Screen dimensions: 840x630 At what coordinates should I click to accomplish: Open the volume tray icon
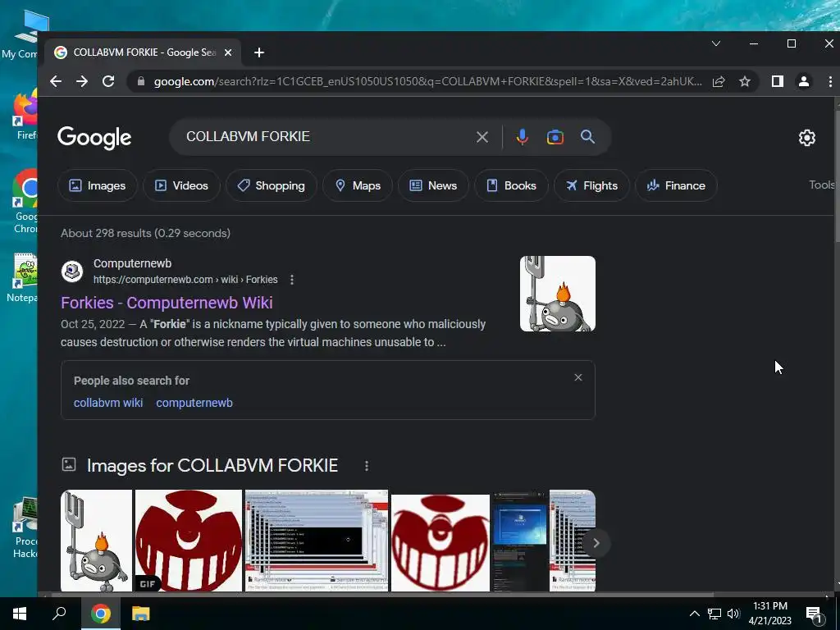[733, 614]
